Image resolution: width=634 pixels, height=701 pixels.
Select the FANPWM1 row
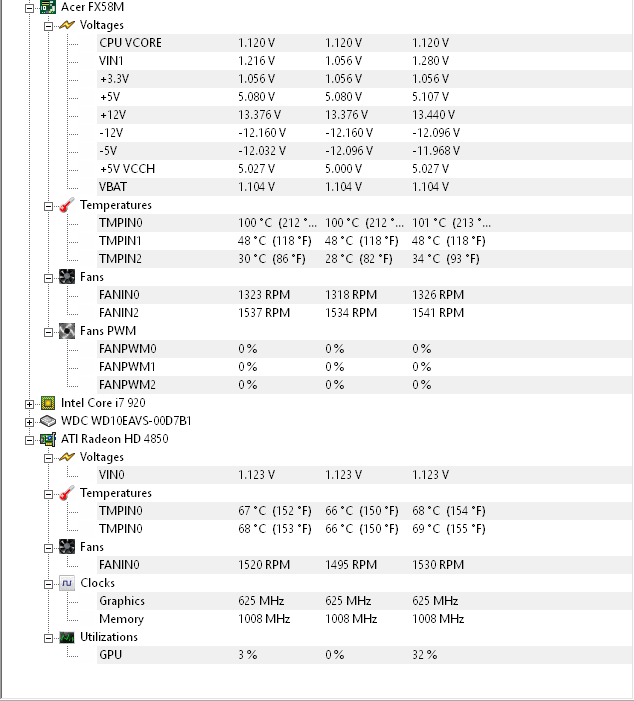tap(364, 367)
